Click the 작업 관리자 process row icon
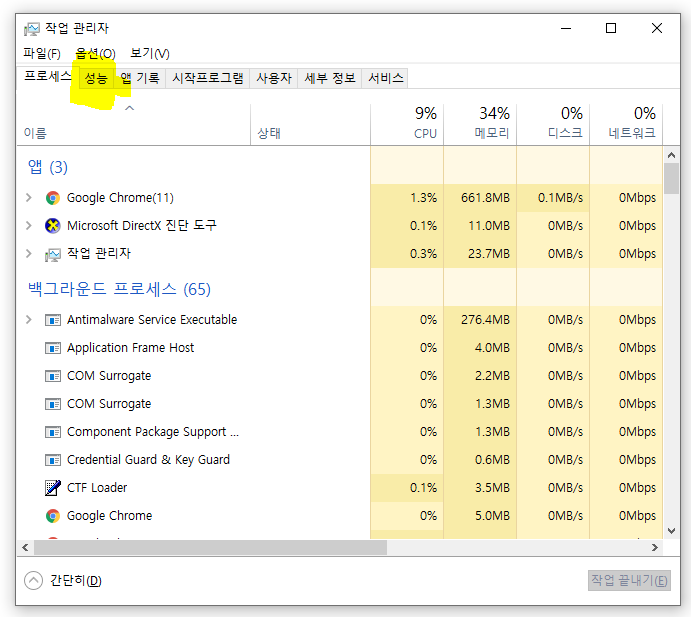 53,254
